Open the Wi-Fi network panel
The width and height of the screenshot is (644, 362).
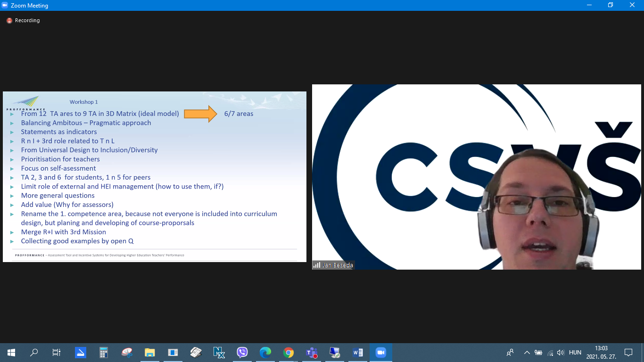click(550, 353)
